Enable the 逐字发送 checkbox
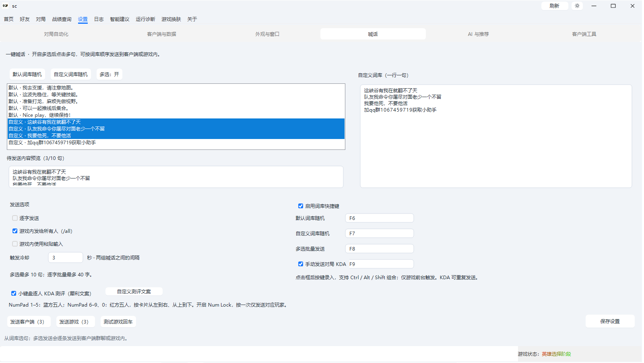The width and height of the screenshot is (644, 363). coord(15,218)
